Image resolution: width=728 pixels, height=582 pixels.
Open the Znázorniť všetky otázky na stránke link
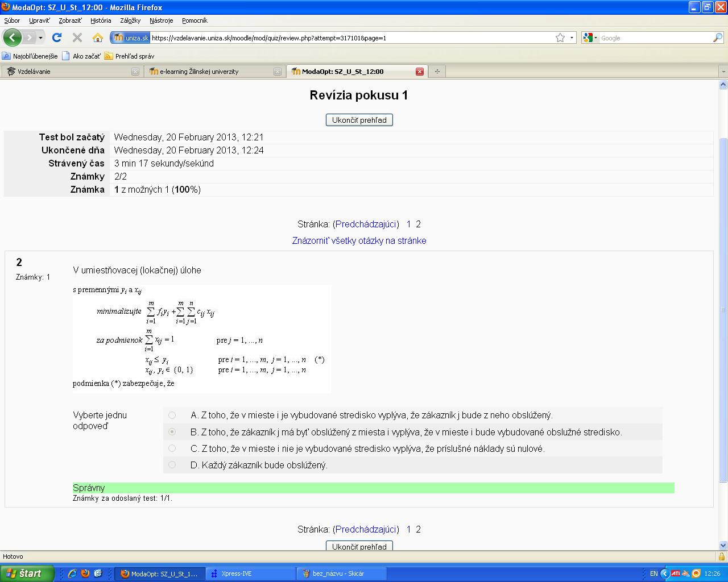pos(359,240)
